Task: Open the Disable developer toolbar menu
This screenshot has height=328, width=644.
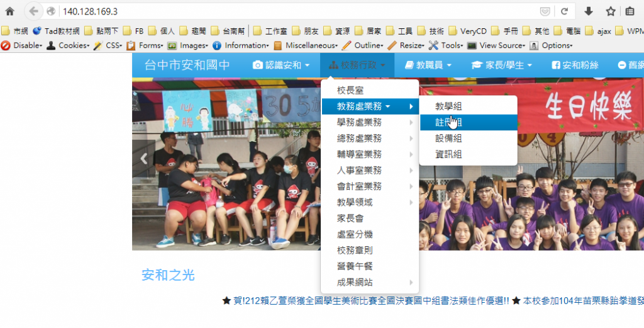Action: (x=22, y=45)
